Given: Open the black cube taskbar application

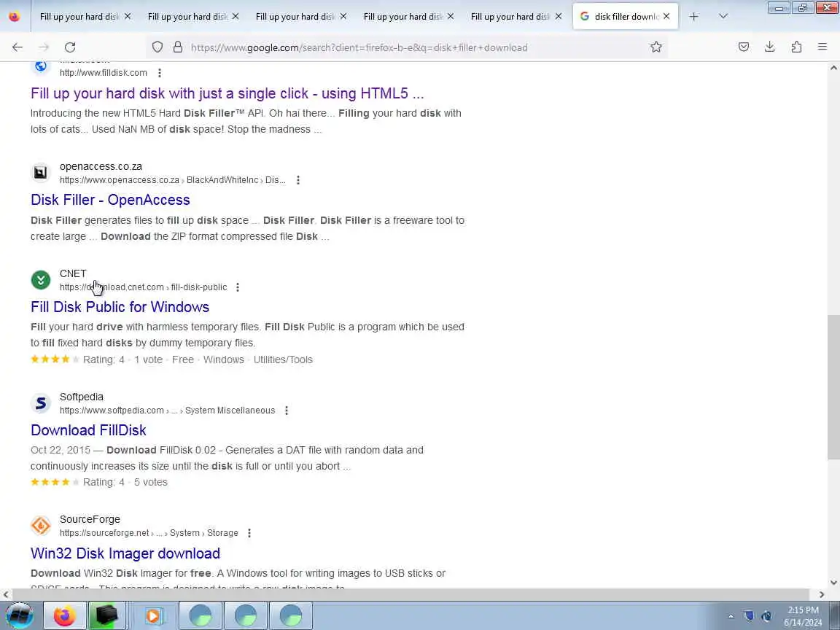Looking at the screenshot, I should pos(106,615).
